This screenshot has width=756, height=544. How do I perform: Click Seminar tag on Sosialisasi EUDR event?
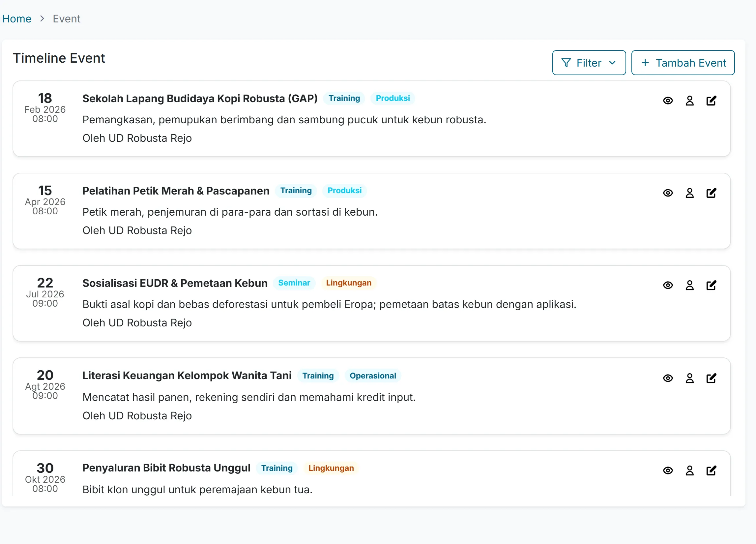tap(294, 283)
